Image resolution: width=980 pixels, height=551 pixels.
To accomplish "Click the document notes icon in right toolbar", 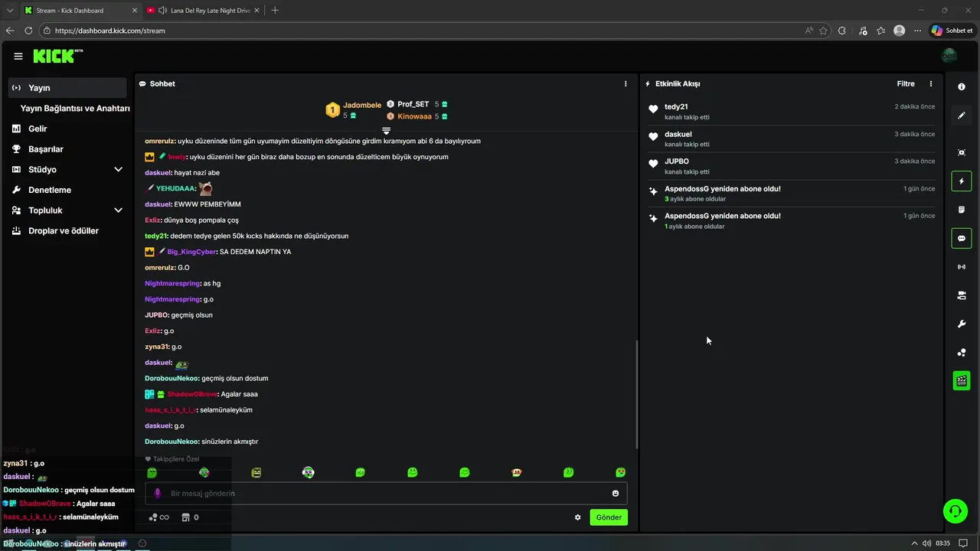I will (962, 210).
